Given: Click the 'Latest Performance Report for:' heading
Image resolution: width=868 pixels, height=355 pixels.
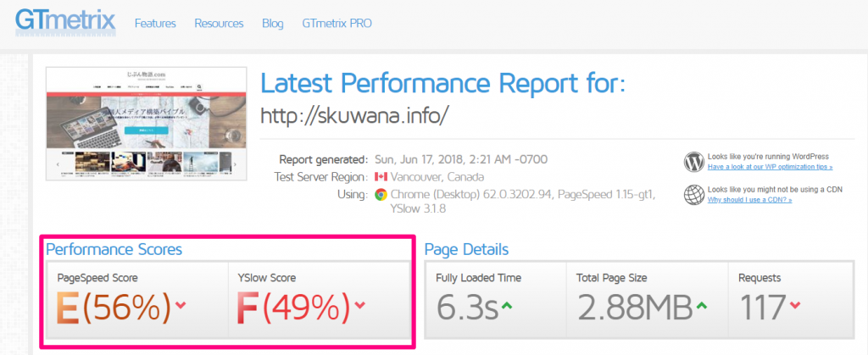Looking at the screenshot, I should [x=442, y=83].
